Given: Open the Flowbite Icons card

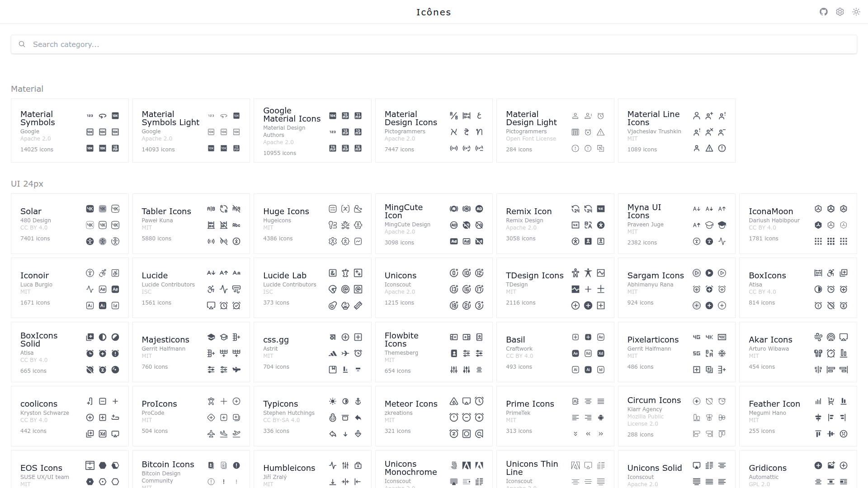Looking at the screenshot, I should coord(434,352).
